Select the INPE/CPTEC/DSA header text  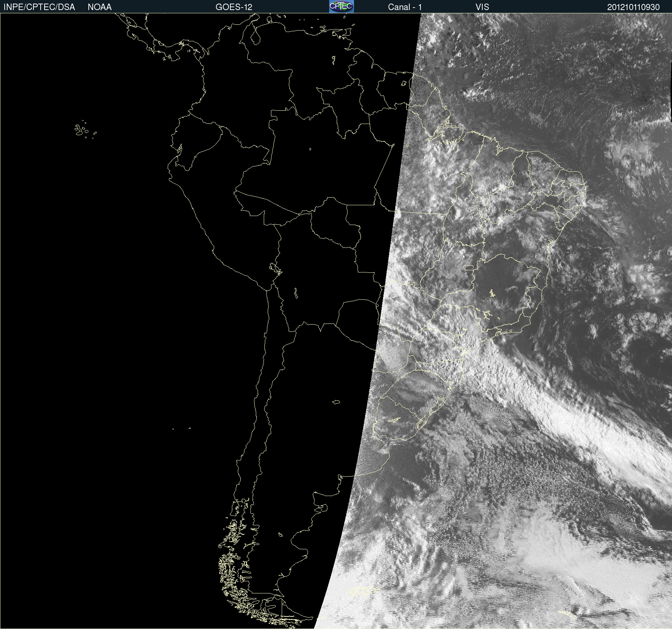click(x=39, y=7)
